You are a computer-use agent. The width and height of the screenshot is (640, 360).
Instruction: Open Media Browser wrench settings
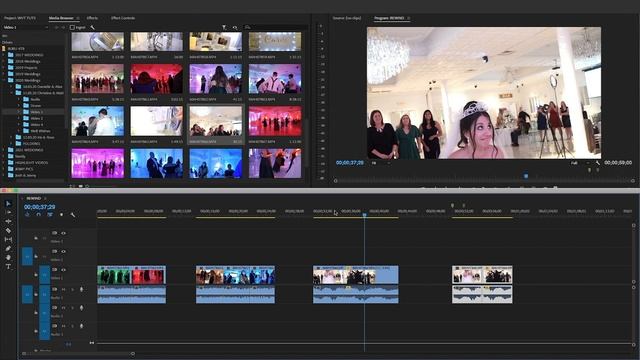93,27
